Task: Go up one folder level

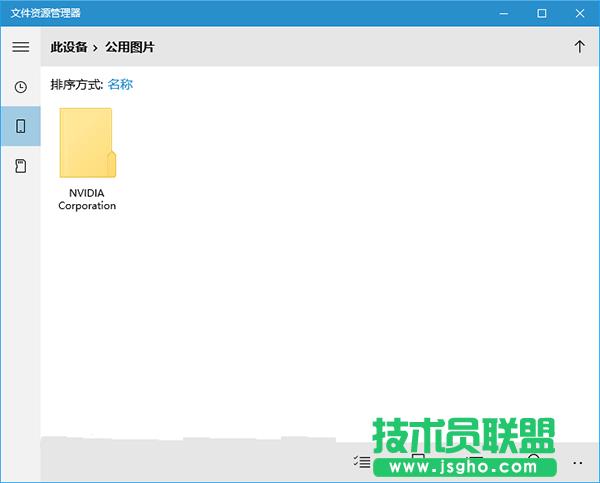Action: coord(579,47)
